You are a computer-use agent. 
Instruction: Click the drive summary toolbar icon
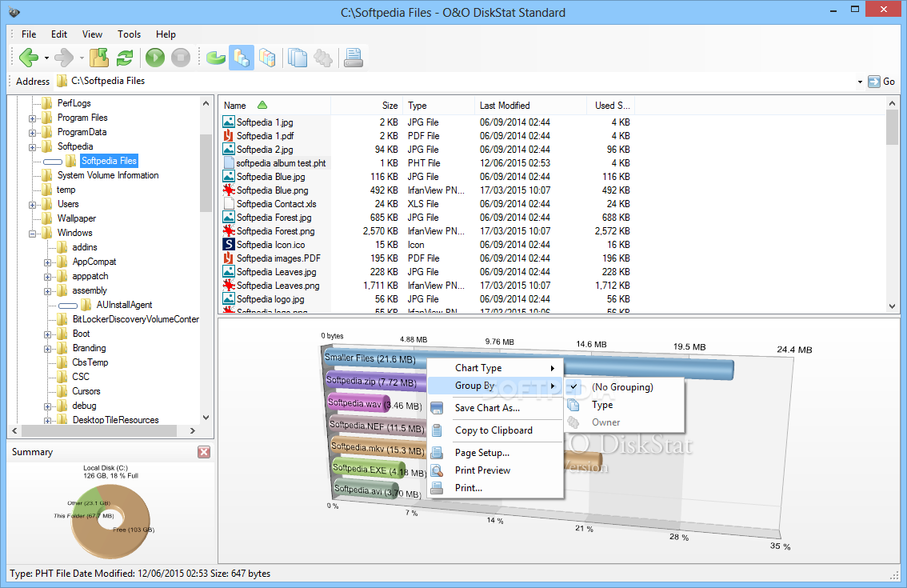[x=353, y=58]
